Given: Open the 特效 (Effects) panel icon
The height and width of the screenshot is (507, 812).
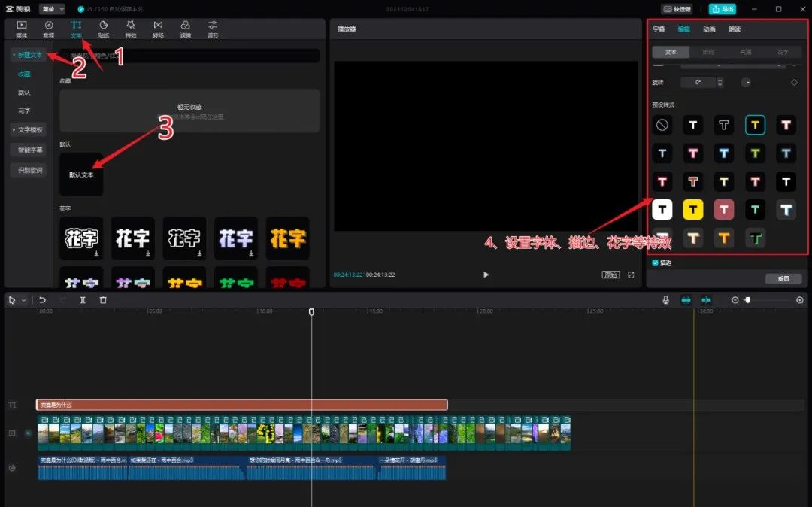Looking at the screenshot, I should [x=131, y=29].
